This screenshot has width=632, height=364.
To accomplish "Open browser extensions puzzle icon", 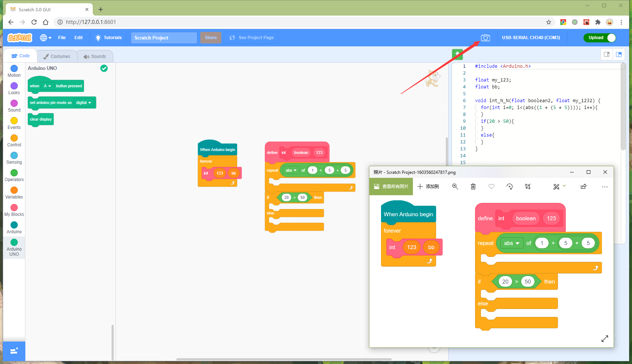I will tap(598, 22).
